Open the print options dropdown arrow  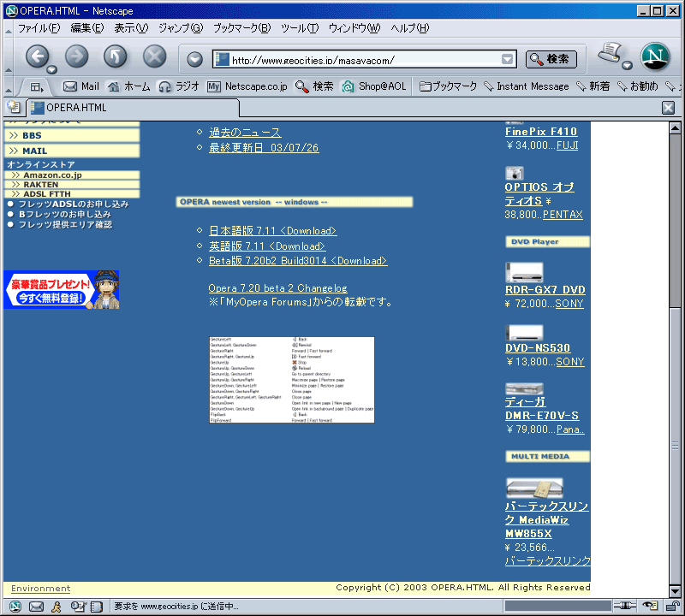point(628,66)
